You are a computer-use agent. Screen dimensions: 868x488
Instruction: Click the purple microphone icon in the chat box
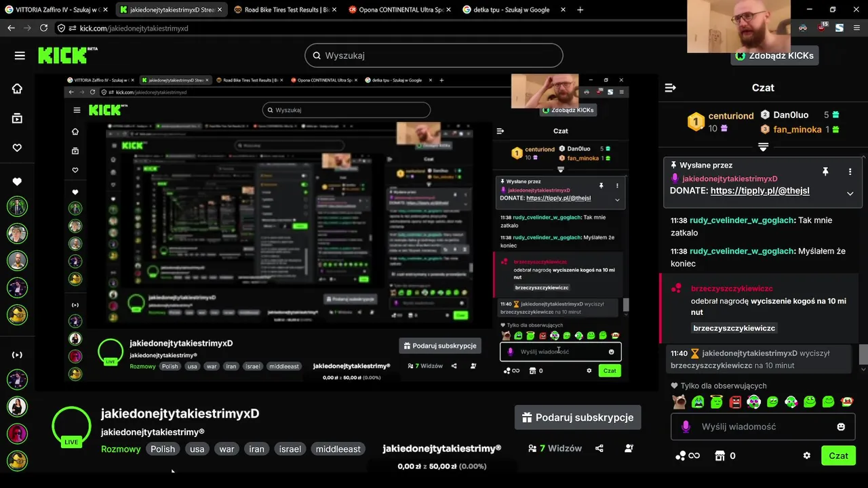coord(686,427)
